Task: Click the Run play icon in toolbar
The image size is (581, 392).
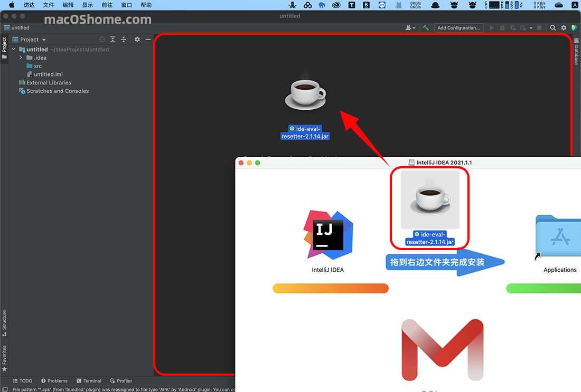Action: pyautogui.click(x=492, y=28)
